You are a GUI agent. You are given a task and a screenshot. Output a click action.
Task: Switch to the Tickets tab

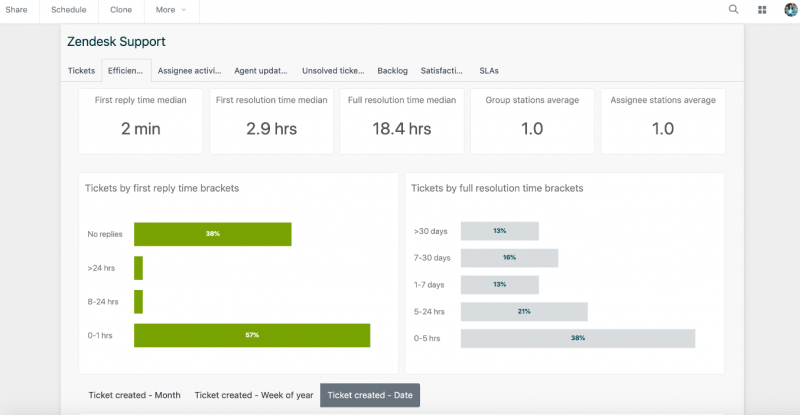pos(82,70)
